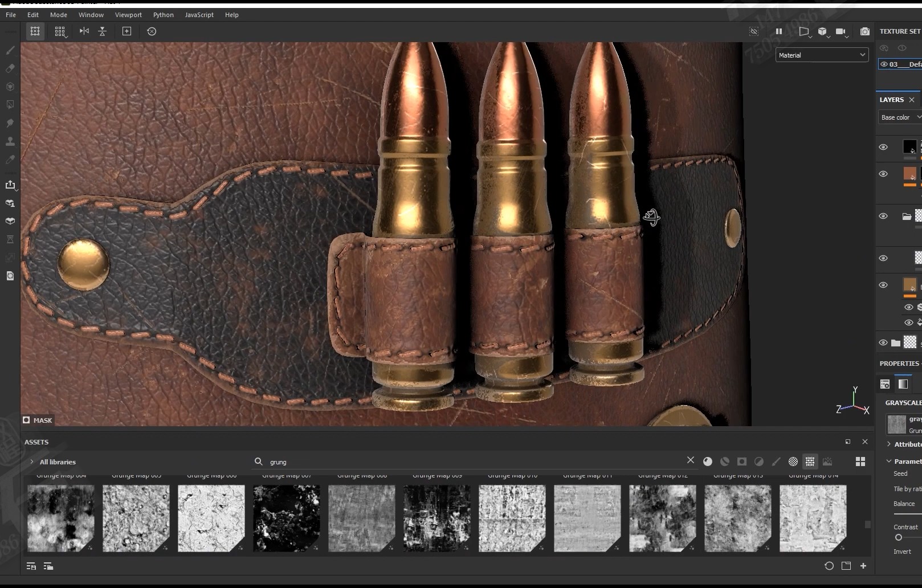Open the export textures icon in left toolbar
Viewport: 922px width, 588px height.
pos(10,185)
